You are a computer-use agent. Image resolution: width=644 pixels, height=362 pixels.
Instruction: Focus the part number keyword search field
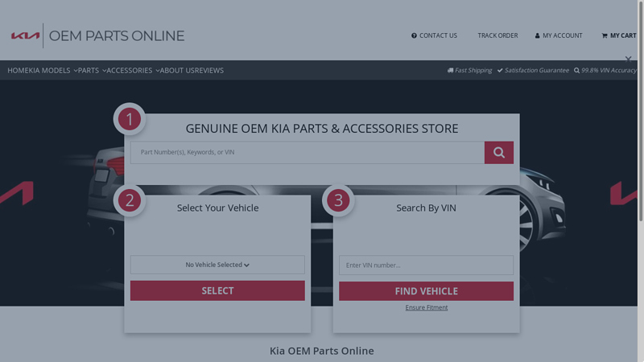(x=308, y=153)
